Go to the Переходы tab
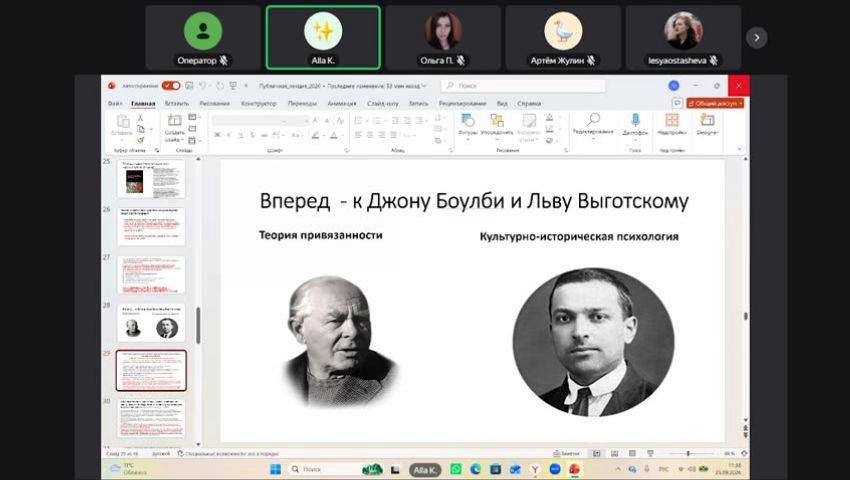This screenshot has width=850, height=480. coord(302,103)
